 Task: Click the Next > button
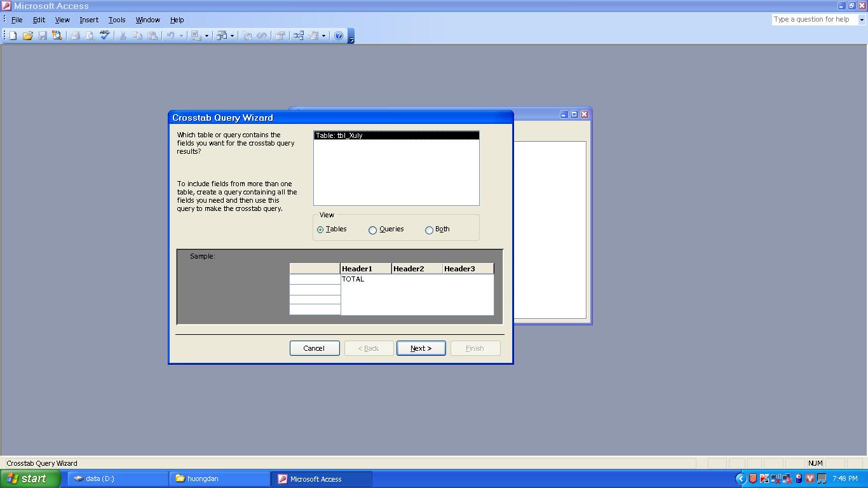tap(421, 348)
